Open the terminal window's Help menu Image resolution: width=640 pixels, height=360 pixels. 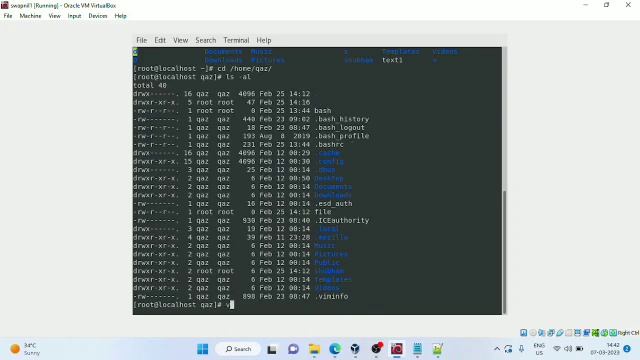coord(264,40)
